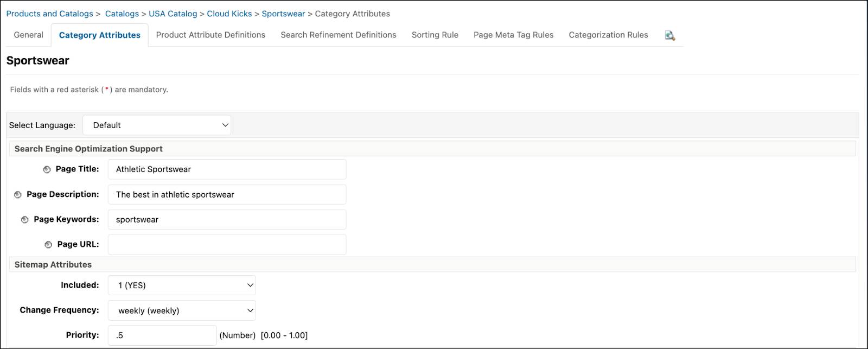Click the Category Attributes breadcrumb text

353,14
